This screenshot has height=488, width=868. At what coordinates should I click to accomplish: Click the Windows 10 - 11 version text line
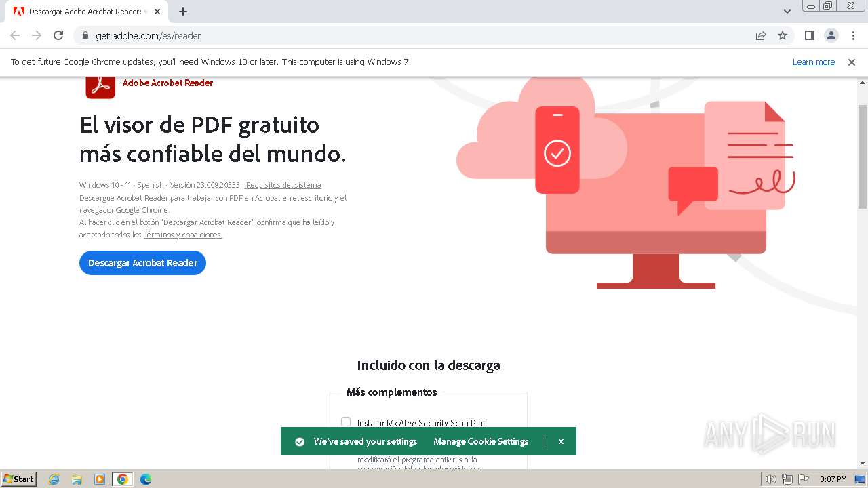[x=159, y=185]
